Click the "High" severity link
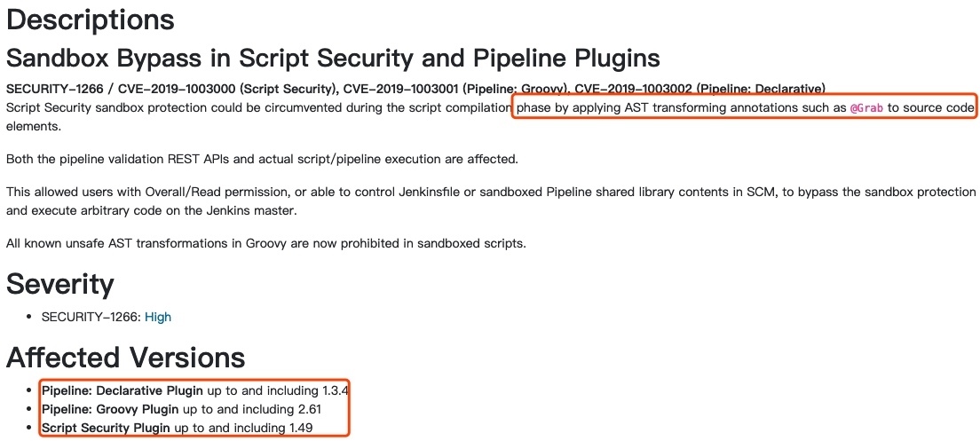The width and height of the screenshot is (980, 441). pyautogui.click(x=158, y=317)
